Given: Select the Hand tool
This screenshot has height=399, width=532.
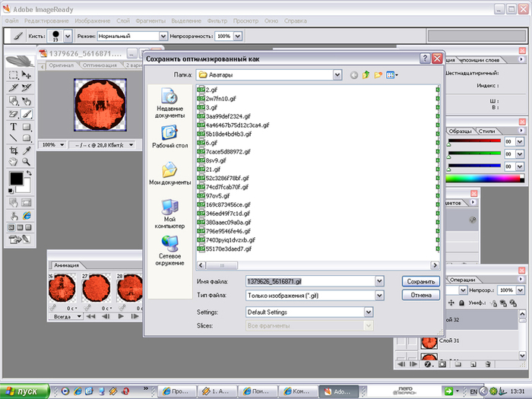Looking at the screenshot, I should (14, 162).
